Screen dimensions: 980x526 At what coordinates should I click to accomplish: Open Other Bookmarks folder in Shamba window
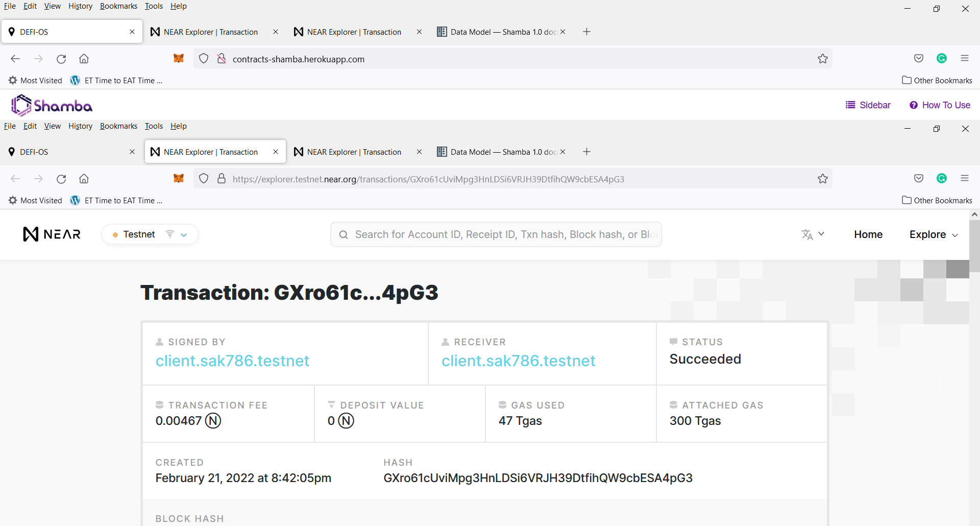click(x=937, y=81)
